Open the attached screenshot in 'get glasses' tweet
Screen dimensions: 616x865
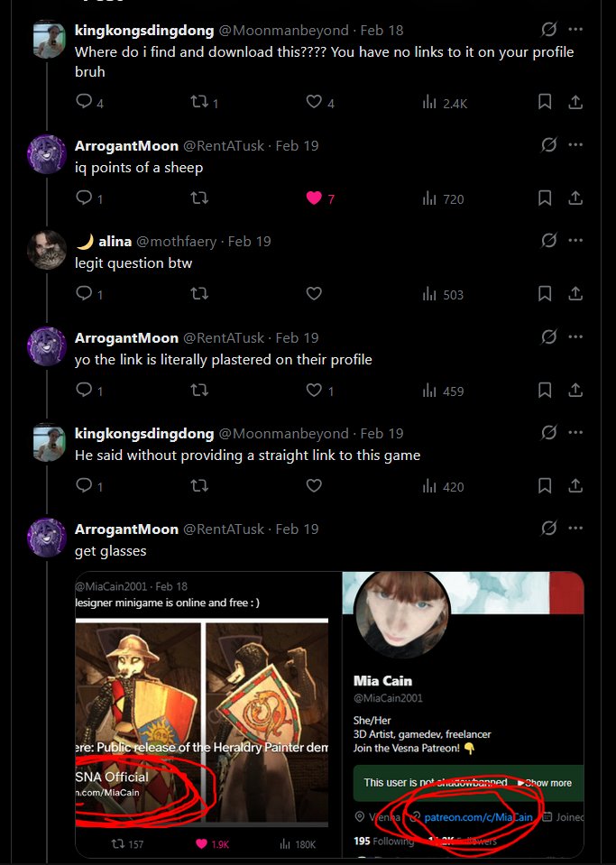pos(329,714)
